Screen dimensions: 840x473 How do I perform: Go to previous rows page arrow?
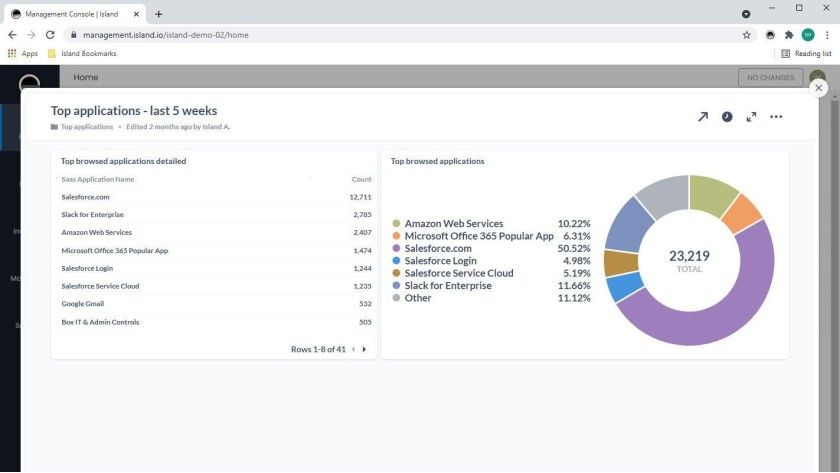coord(353,349)
